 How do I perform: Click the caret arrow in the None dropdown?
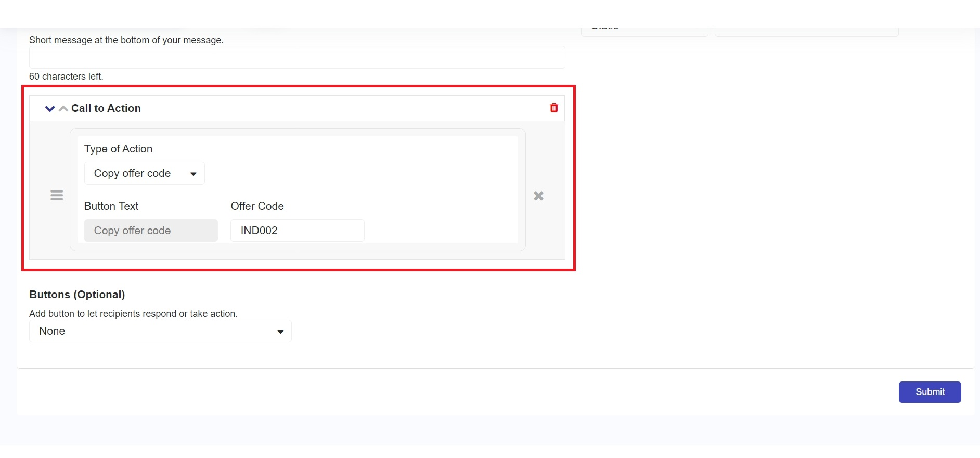[280, 332]
